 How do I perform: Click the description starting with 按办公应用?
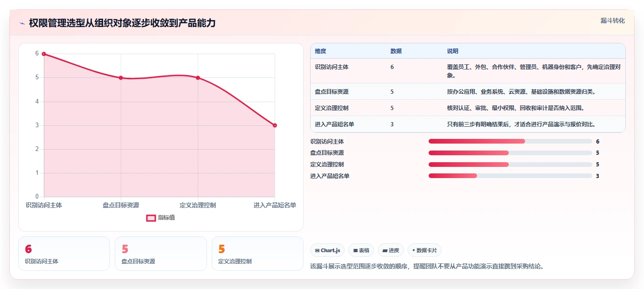(x=521, y=92)
